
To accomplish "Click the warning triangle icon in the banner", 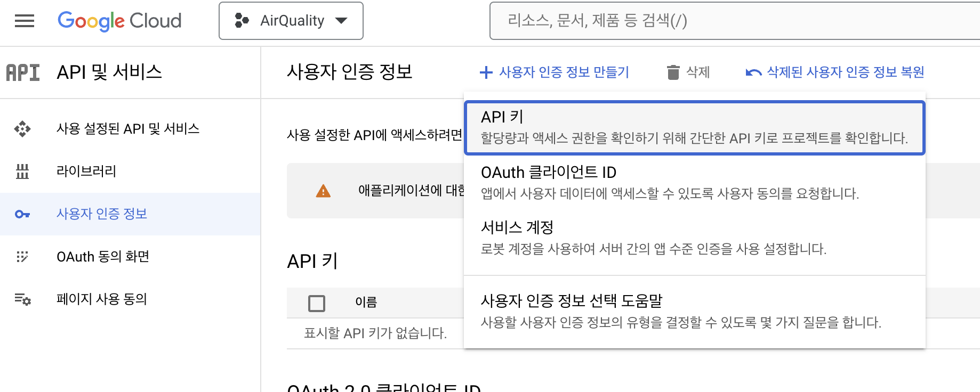I will pyautogui.click(x=323, y=191).
